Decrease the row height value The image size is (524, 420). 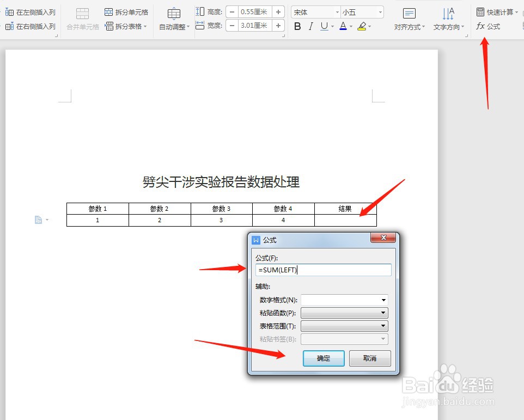click(232, 12)
